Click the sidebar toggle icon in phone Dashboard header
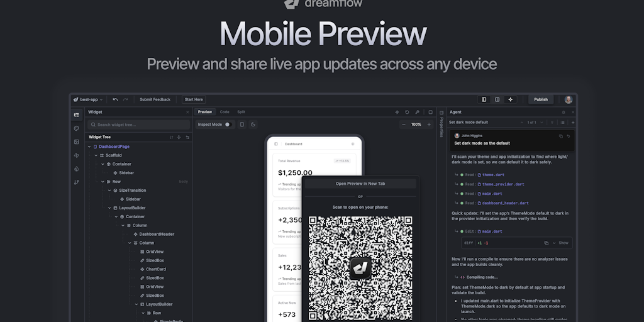Image resolution: width=644 pixels, height=322 pixels. (x=276, y=144)
